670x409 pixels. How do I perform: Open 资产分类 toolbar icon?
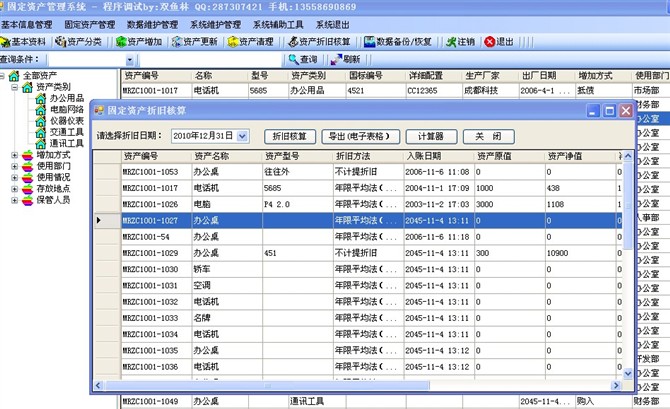pyautogui.click(x=79, y=41)
